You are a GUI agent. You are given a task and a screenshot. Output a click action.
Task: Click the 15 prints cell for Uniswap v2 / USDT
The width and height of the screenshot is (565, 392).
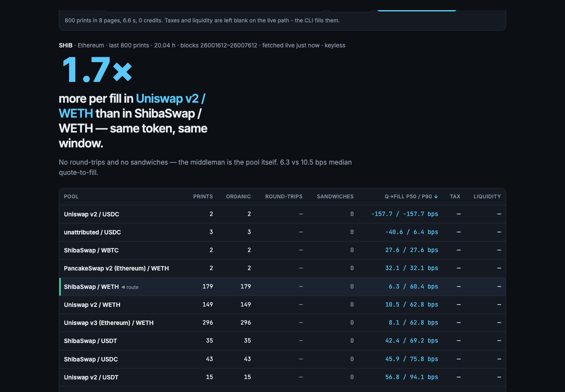(210, 377)
